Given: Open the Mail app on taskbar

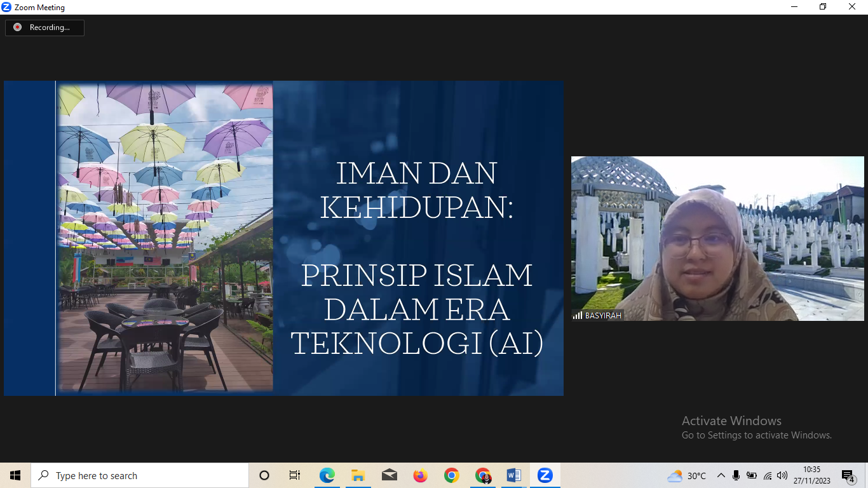Looking at the screenshot, I should (389, 475).
